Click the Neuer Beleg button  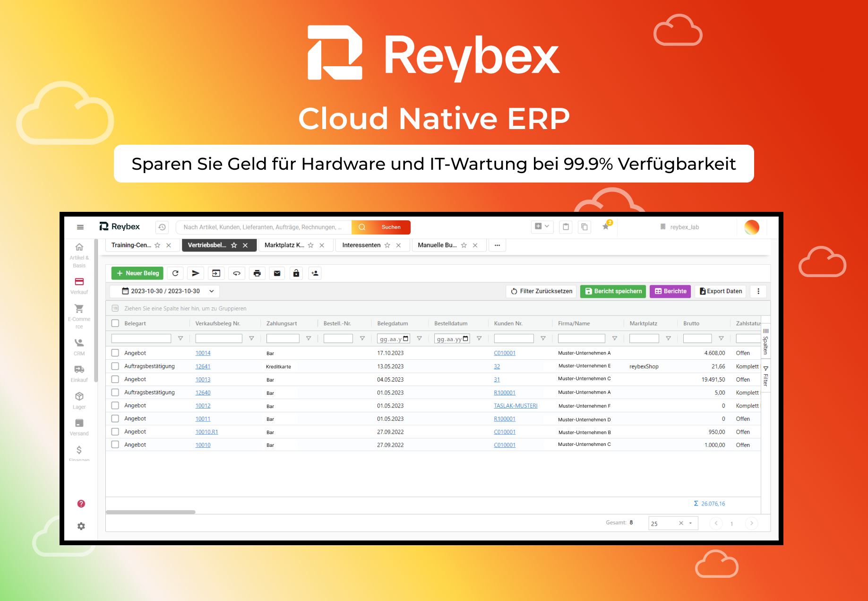[x=138, y=273]
